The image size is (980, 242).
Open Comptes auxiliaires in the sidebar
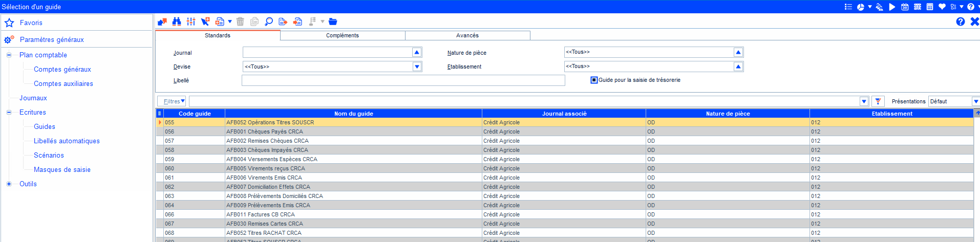[63, 83]
